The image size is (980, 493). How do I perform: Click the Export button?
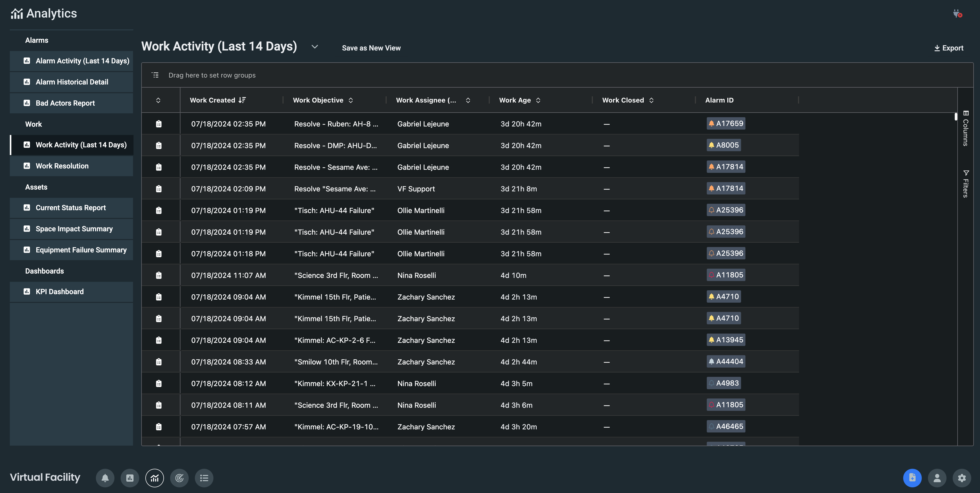point(949,48)
